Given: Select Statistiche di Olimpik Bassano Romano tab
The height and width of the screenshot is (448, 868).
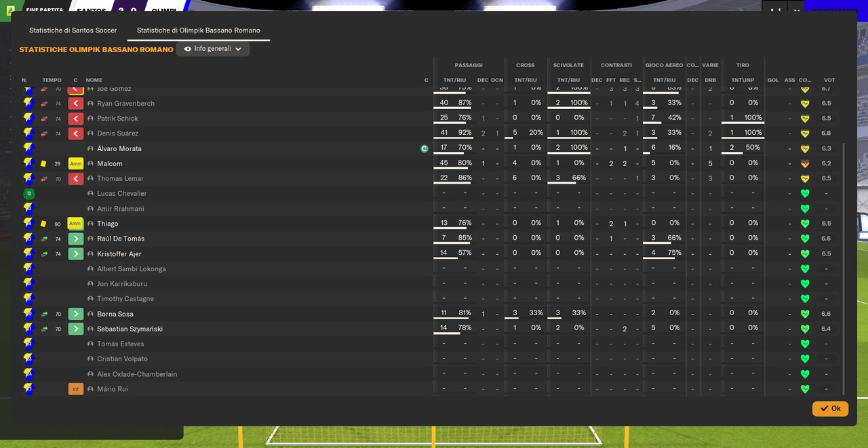Looking at the screenshot, I should [x=199, y=30].
